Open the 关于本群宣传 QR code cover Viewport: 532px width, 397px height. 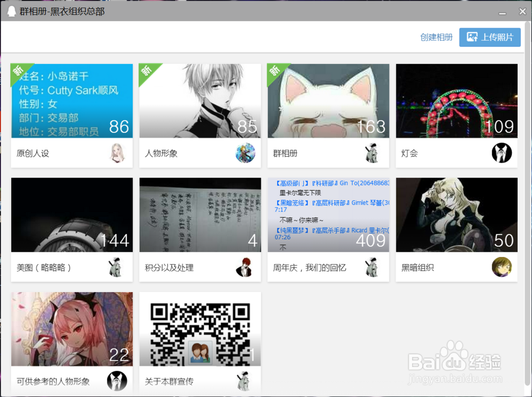click(200, 329)
